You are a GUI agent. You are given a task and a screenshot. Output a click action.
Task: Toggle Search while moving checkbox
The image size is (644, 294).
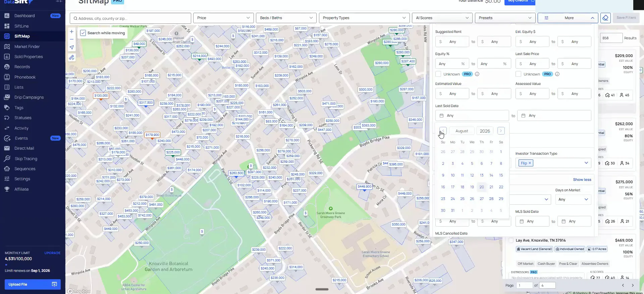[83, 33]
